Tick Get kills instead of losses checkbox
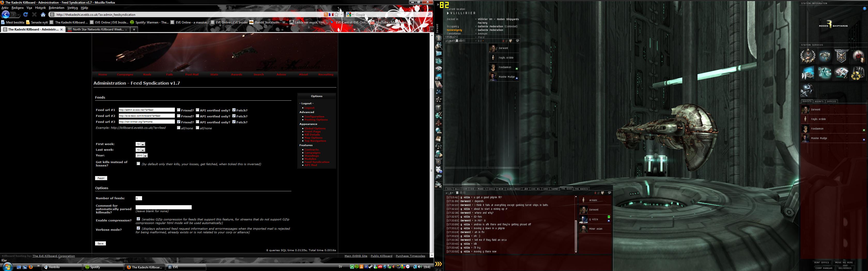The image size is (868, 271). [x=138, y=164]
